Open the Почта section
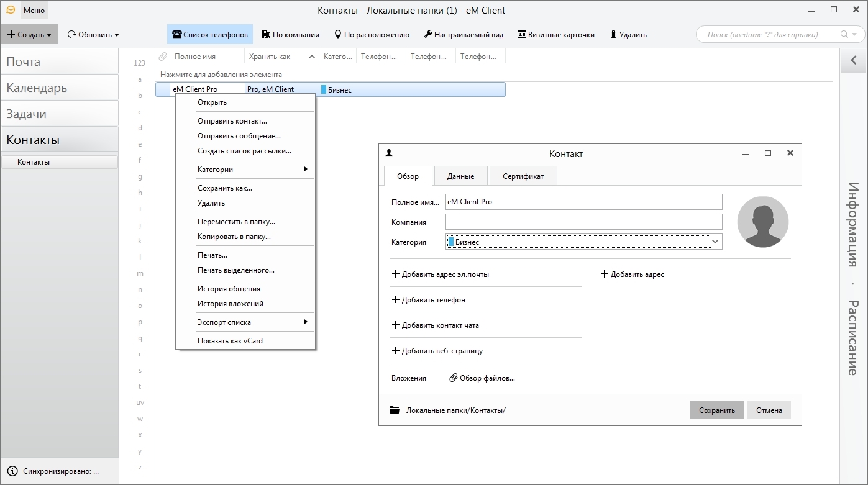The image size is (868, 485). pyautogui.click(x=60, y=61)
